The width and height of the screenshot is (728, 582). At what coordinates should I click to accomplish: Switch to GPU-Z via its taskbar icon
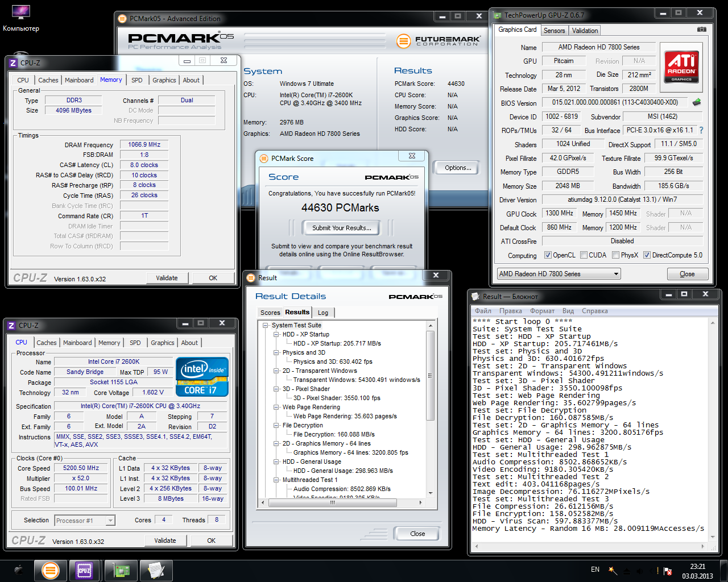point(120,571)
